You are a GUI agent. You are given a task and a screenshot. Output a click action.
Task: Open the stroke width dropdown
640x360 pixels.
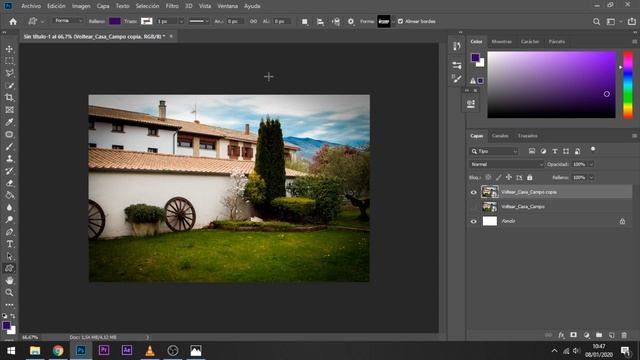[181, 21]
